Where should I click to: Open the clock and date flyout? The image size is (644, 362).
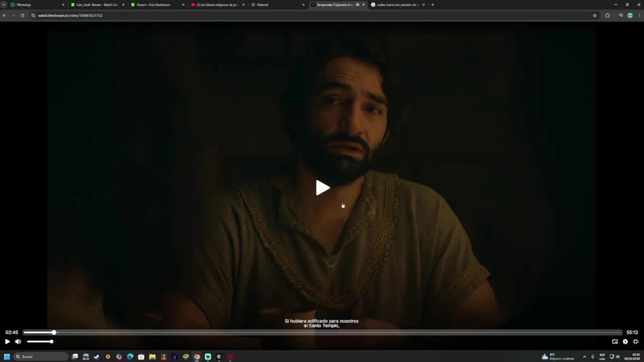click(x=632, y=356)
